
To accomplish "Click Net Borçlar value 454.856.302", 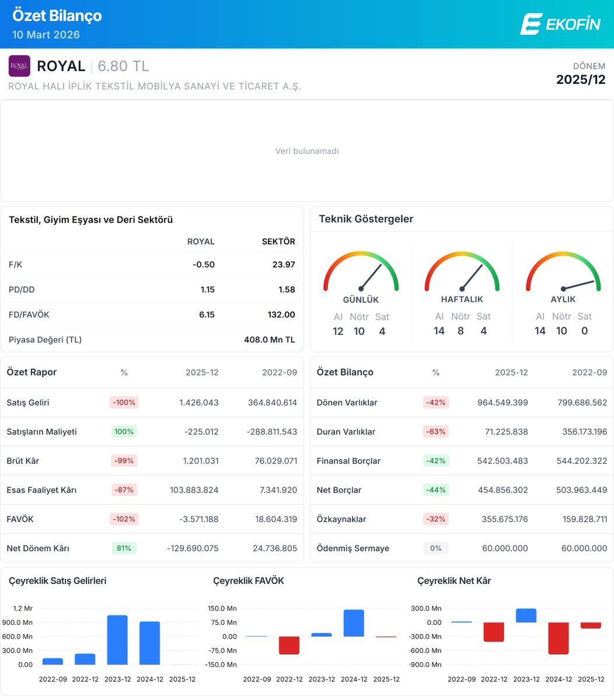I will (503, 490).
